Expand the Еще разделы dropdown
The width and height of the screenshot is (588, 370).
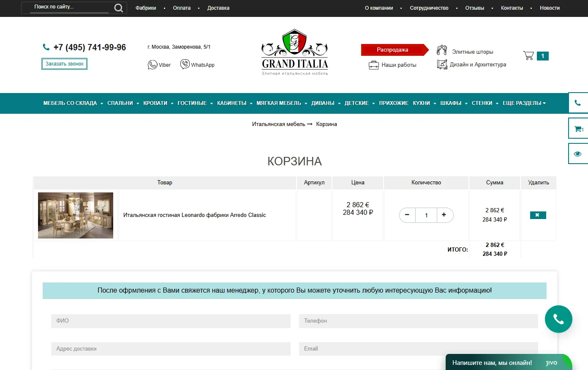point(524,103)
